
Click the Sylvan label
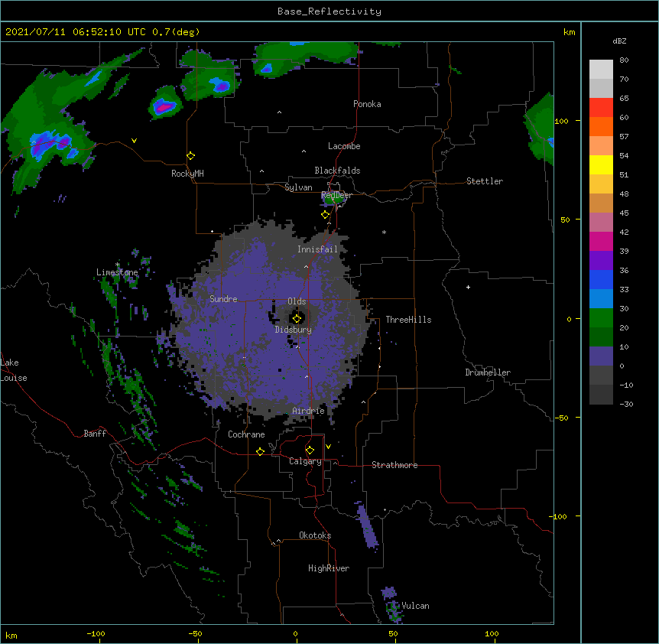[x=298, y=187]
